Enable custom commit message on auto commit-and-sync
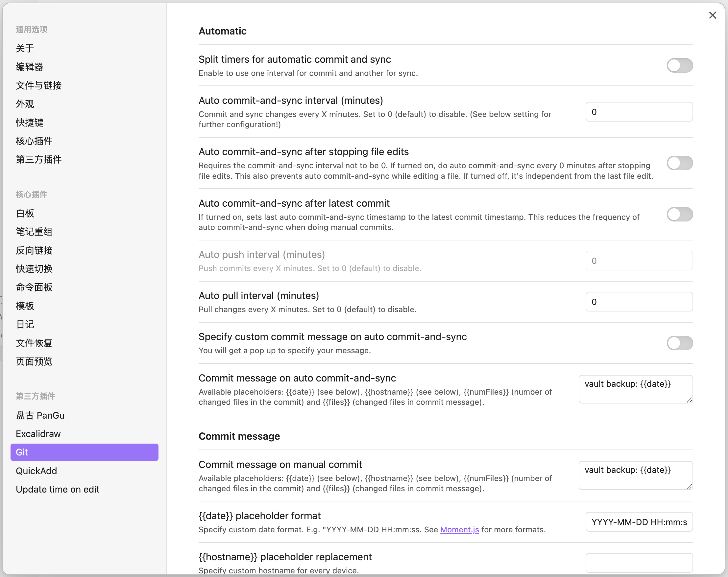Viewport: 728px width, 577px height. click(x=679, y=343)
